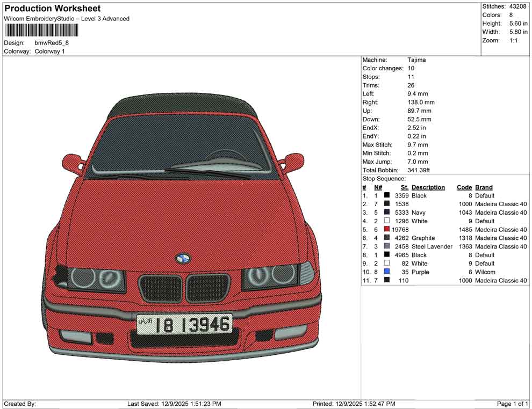
Task: Click the Black thread swatch for stop 1
Action: pos(386,195)
